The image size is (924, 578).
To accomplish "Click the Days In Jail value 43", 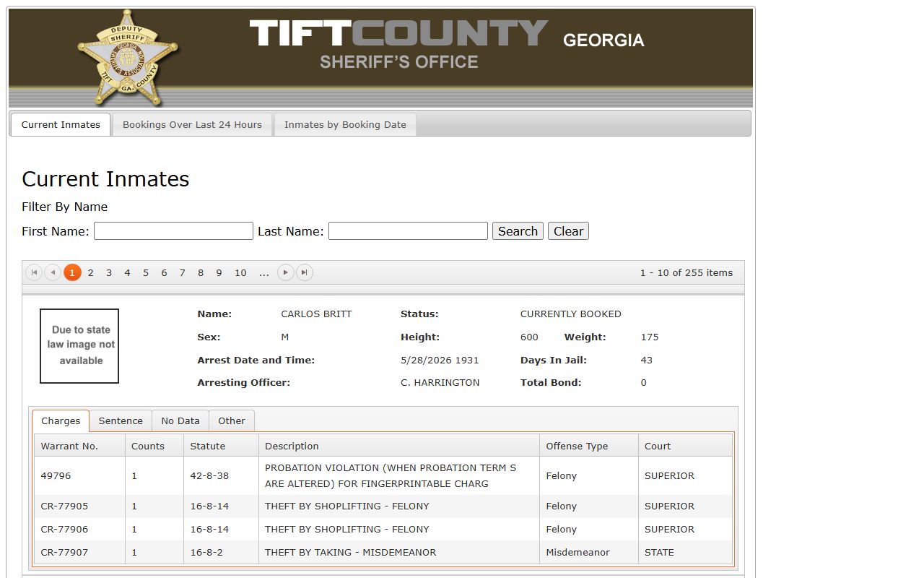I will (647, 360).
